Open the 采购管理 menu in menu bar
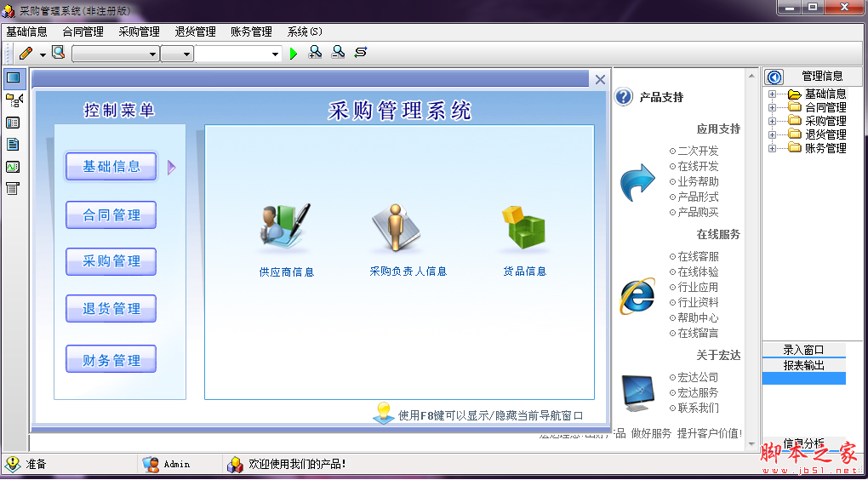Image resolution: width=868 pixels, height=480 pixels. tap(139, 32)
